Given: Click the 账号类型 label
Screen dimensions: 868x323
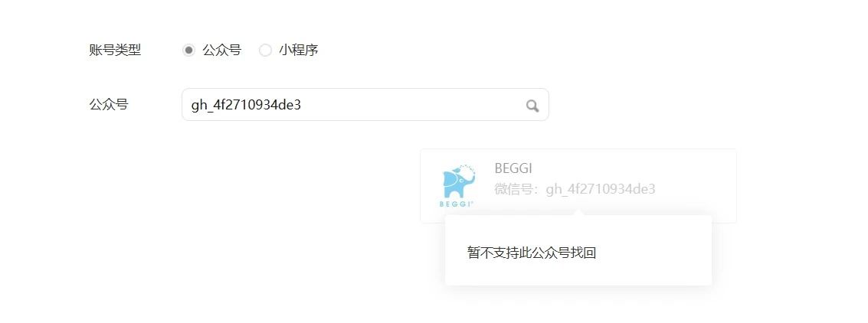Looking at the screenshot, I should tap(115, 51).
